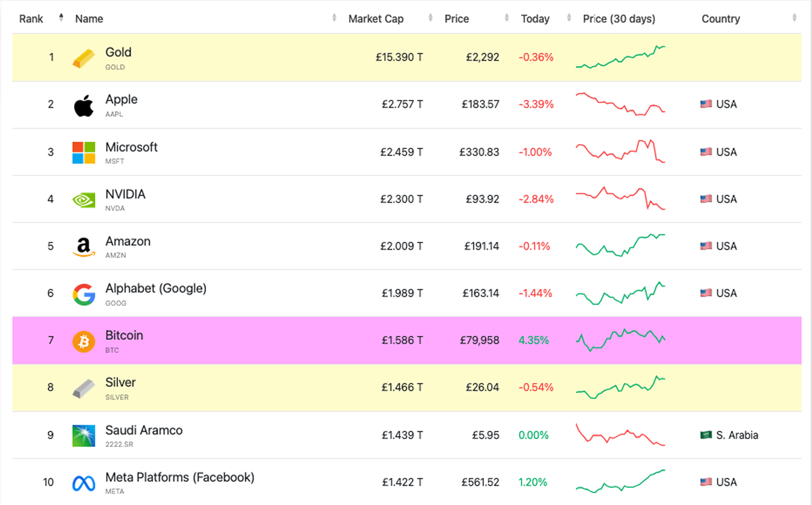Image resolution: width=812 pixels, height=505 pixels.
Task: Open the Alphabet (Google) name link
Action: pos(156,288)
